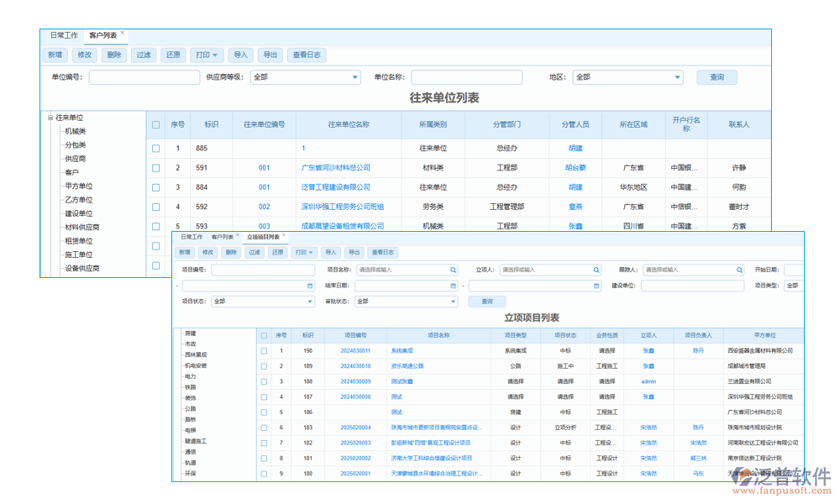Viewport: 840px width, 504px height.
Task: Tick checkbox for 广东省河沙材料总公司 row
Action: click(155, 168)
